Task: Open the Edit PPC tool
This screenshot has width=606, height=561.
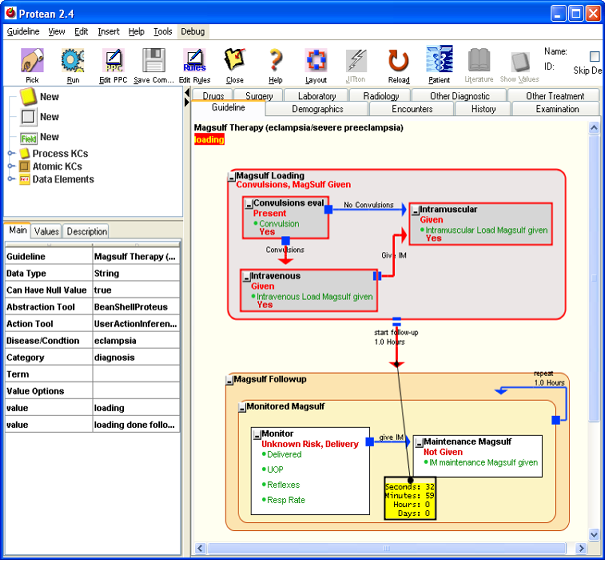Action: click(x=113, y=60)
